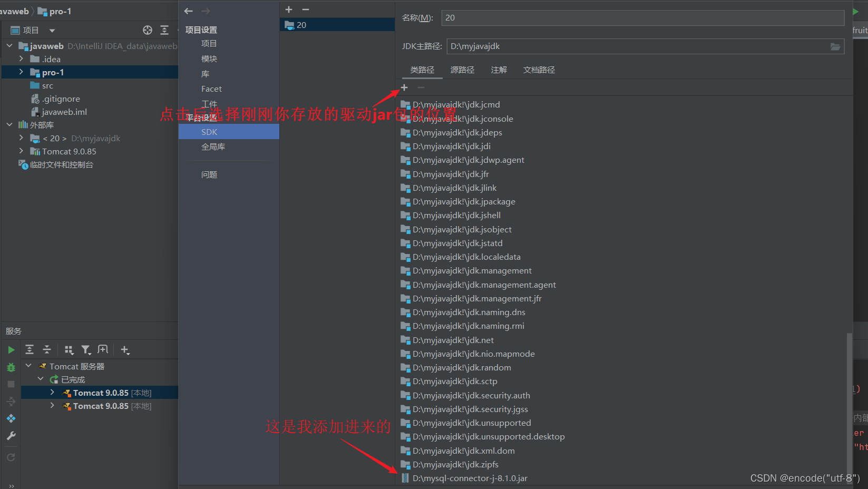Add a classpath entry with the plus icon
Image resolution: width=868 pixels, height=489 pixels.
click(x=404, y=87)
